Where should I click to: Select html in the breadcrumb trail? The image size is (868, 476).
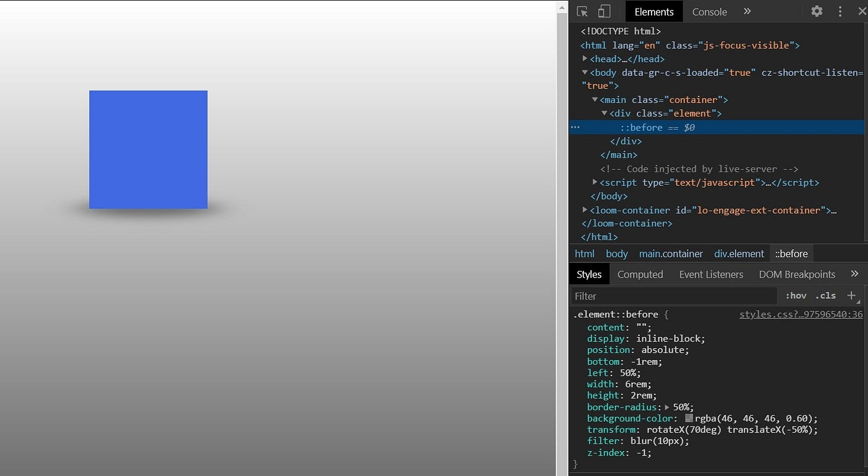click(585, 253)
